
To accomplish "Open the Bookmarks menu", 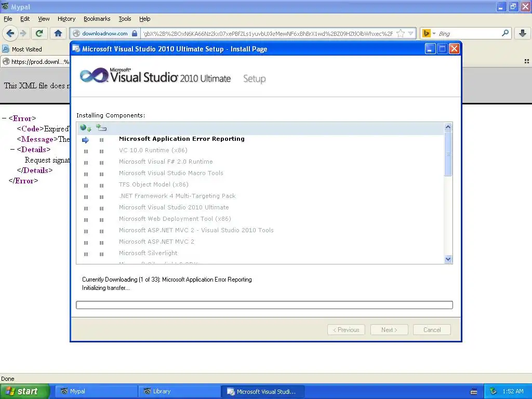I will [x=97, y=19].
